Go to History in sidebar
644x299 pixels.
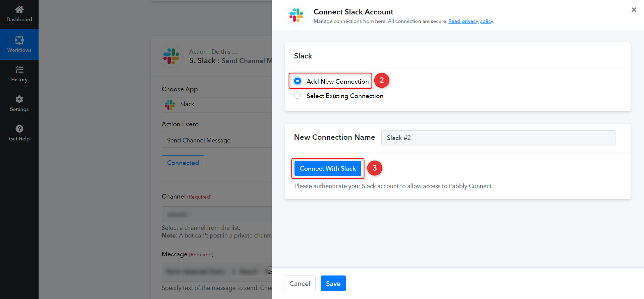(x=19, y=74)
